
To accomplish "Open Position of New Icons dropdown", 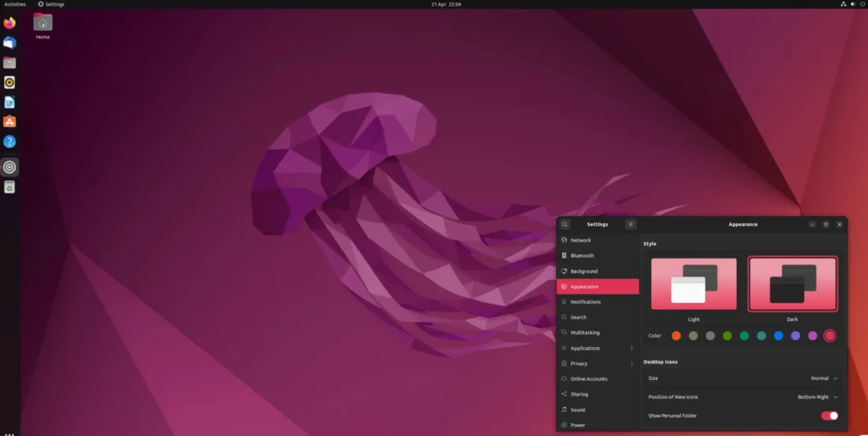I will 817,397.
